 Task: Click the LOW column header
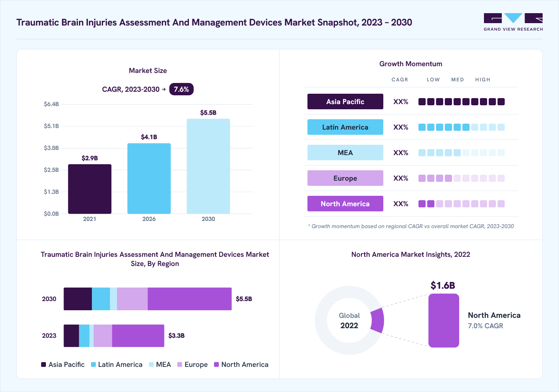(x=433, y=80)
